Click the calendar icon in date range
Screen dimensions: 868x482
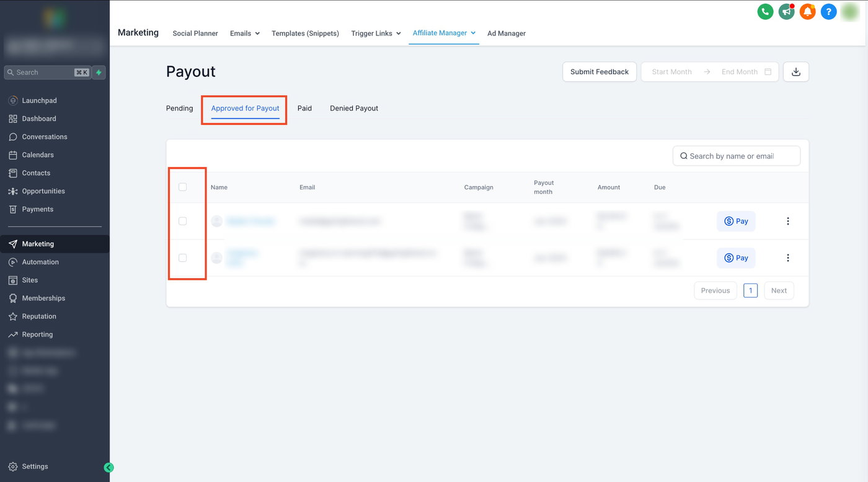[x=768, y=72]
